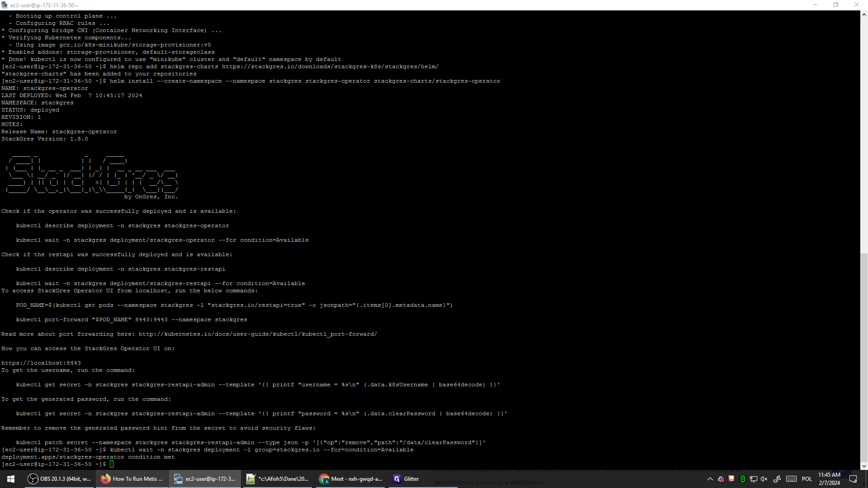868x488 pixels.
Task: Click the 'NAMESPACE: stackgres' line
Action: 38,103
